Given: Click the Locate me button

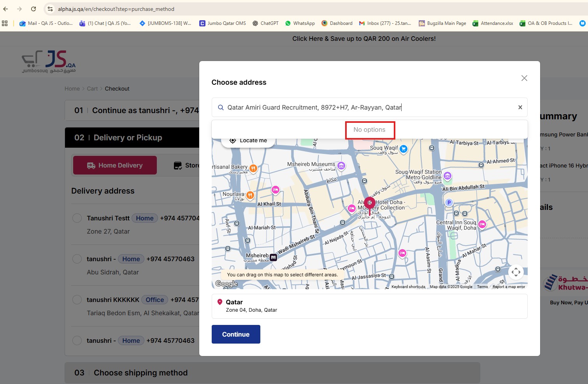Looking at the screenshot, I should [x=248, y=141].
